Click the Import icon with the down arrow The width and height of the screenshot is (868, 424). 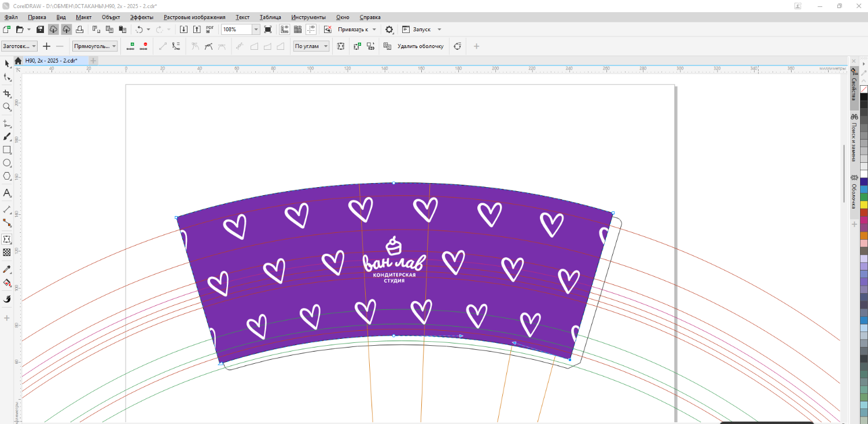184,29
